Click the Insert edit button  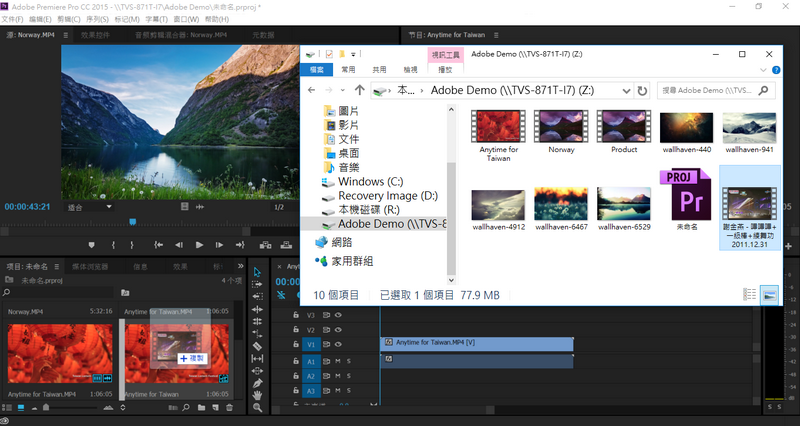point(265,245)
